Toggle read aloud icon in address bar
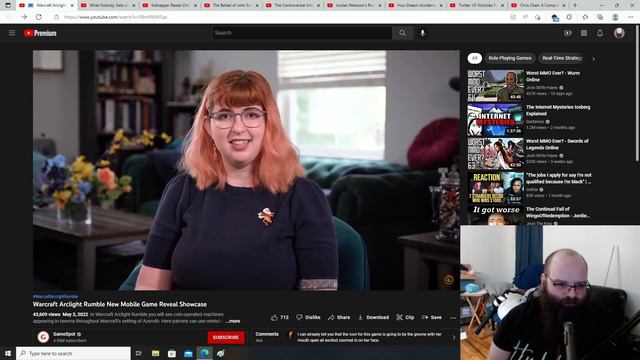The width and height of the screenshot is (640, 360). [525, 17]
